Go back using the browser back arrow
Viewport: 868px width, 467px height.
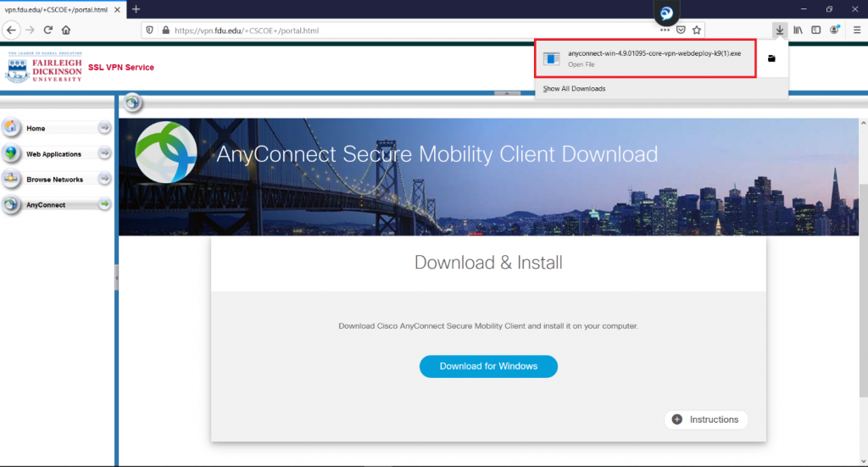[12, 30]
